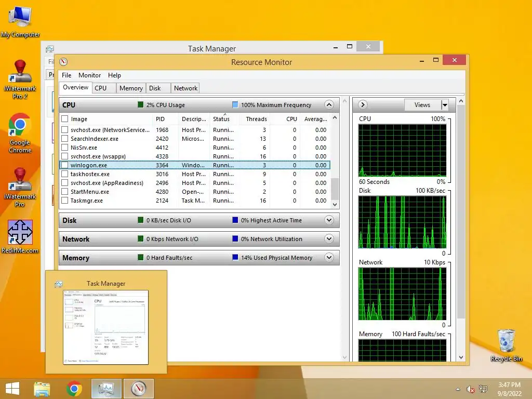Click the muted volume tray icon
Viewport: 532px width, 399px height.
pos(470,389)
